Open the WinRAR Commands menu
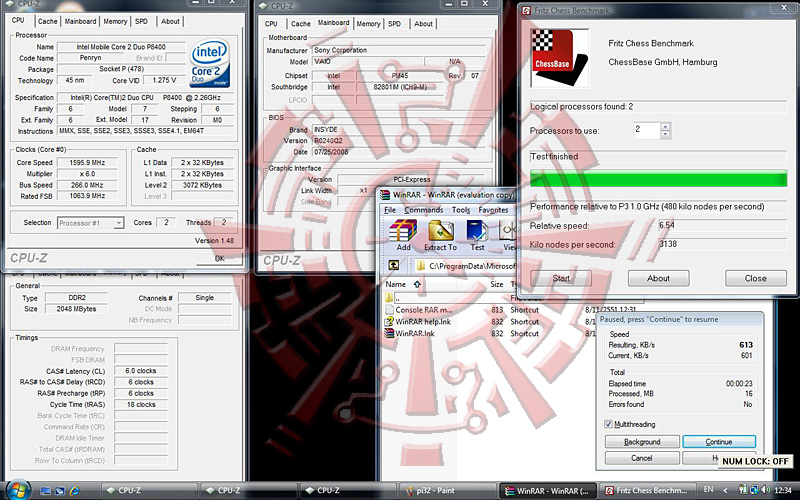 click(x=423, y=210)
